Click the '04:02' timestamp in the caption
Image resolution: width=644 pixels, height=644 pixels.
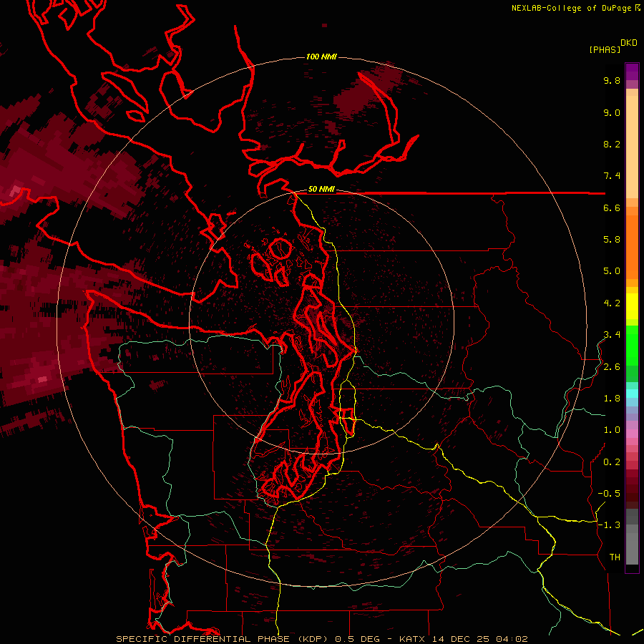[512, 639]
